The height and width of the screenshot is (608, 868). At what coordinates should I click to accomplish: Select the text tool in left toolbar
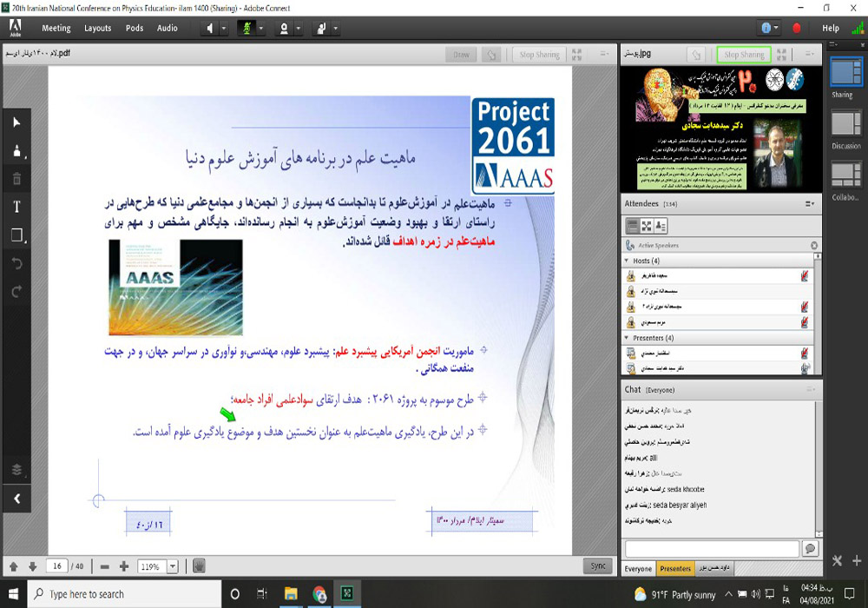tap(16, 207)
